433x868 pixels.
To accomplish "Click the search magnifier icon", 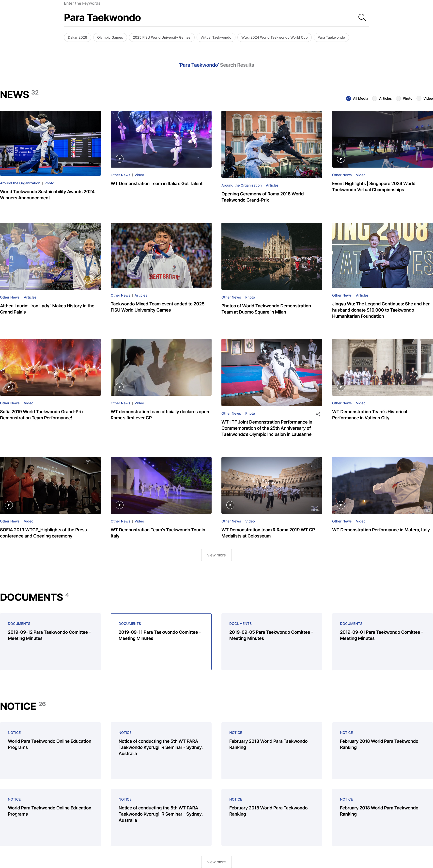I will [362, 17].
